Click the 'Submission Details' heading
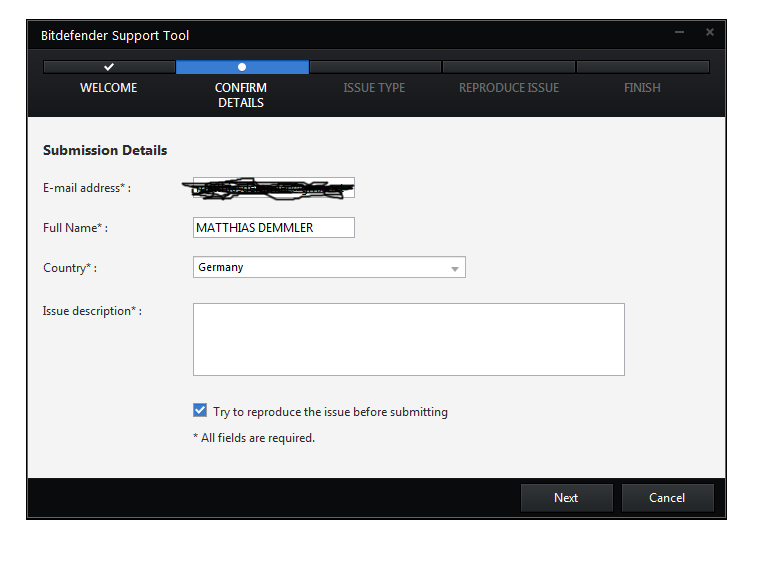Image resolution: width=779 pixels, height=578 pixels. coord(105,150)
